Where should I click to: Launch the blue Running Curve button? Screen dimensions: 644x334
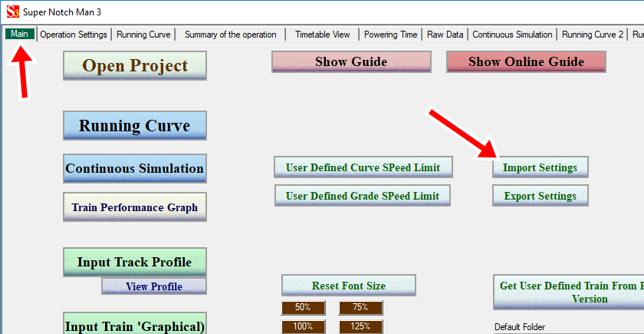pos(134,126)
